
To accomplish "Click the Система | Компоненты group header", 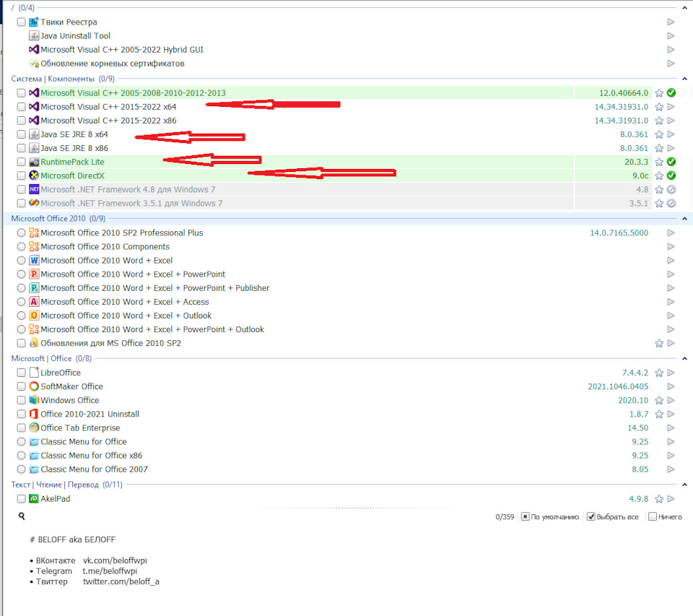I will click(x=63, y=79).
